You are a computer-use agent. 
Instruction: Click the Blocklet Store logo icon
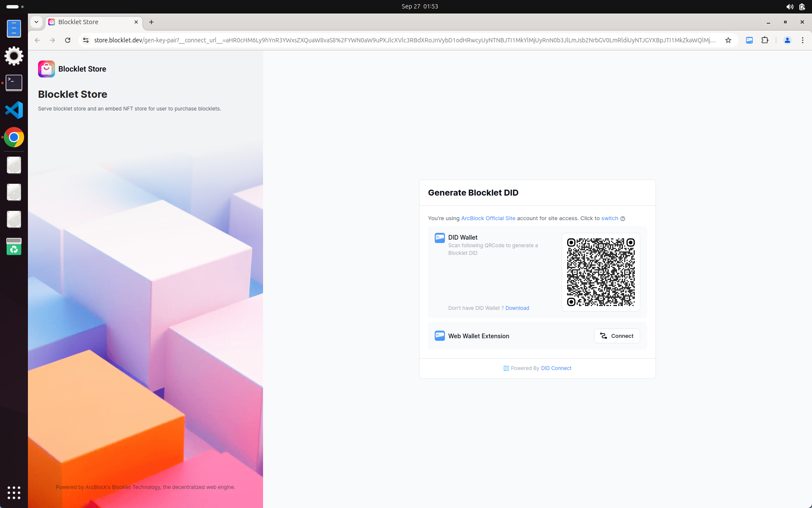[x=47, y=69]
